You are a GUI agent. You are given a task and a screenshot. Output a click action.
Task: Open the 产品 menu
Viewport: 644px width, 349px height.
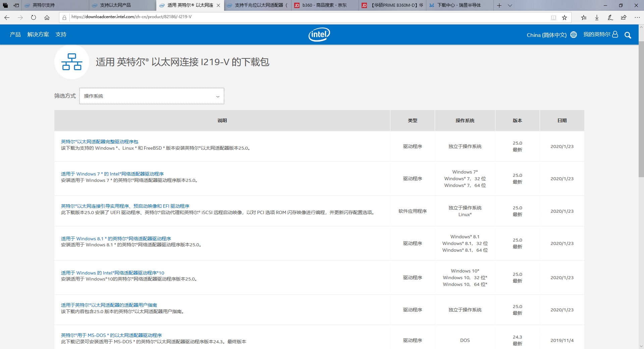pos(15,34)
